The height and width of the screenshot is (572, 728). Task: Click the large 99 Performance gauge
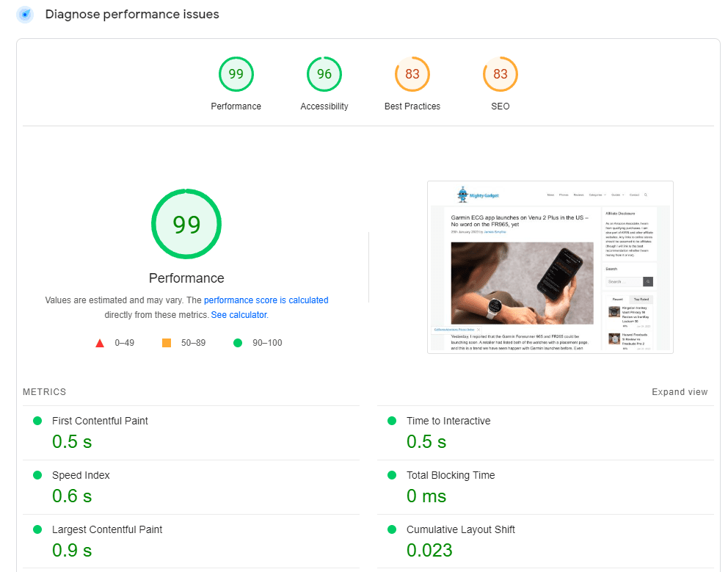click(x=186, y=225)
